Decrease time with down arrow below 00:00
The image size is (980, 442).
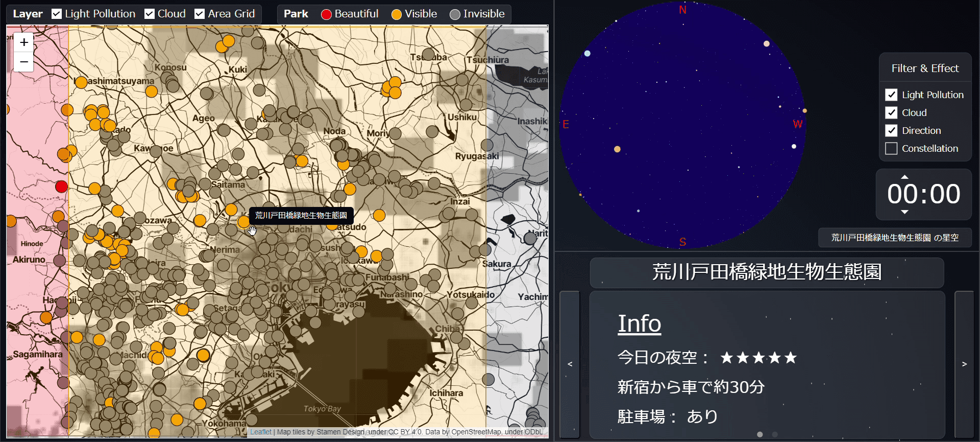pos(904,212)
